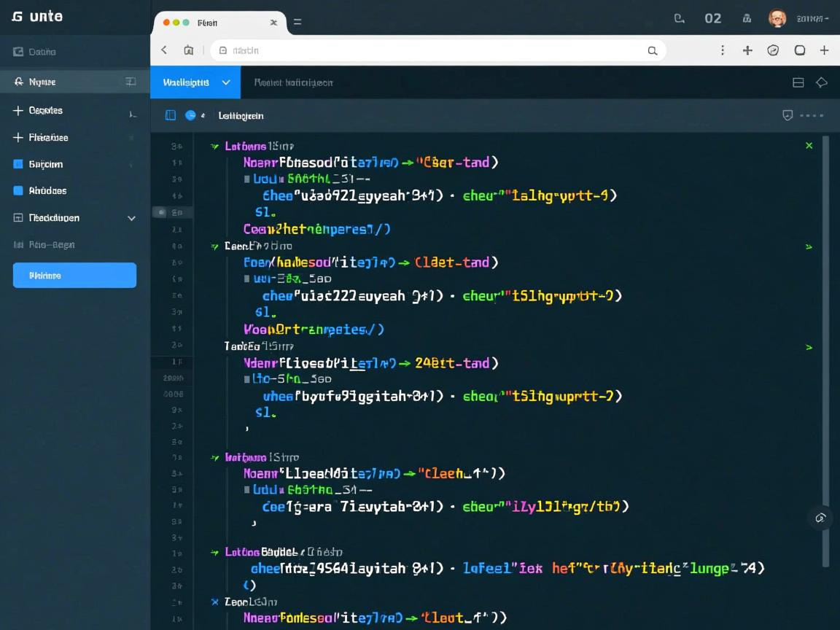
Task: Collapse the first code block's green fold arrow
Action: coord(214,147)
